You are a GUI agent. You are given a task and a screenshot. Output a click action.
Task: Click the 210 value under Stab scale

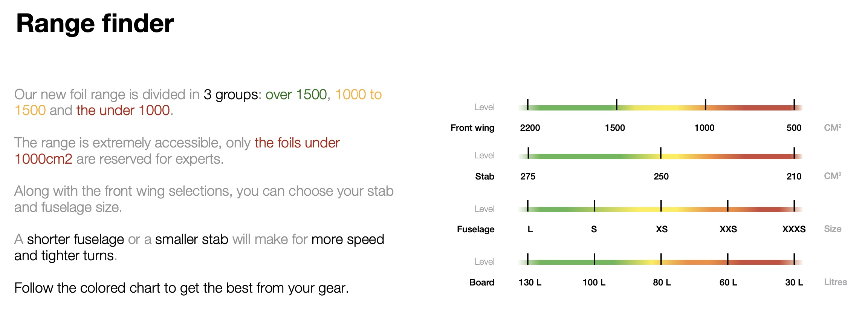(x=794, y=176)
